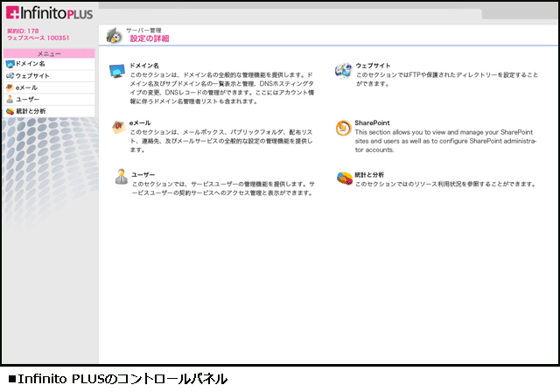Click the server management gear icon in header
This screenshot has height=392, width=560.
pos(115,36)
